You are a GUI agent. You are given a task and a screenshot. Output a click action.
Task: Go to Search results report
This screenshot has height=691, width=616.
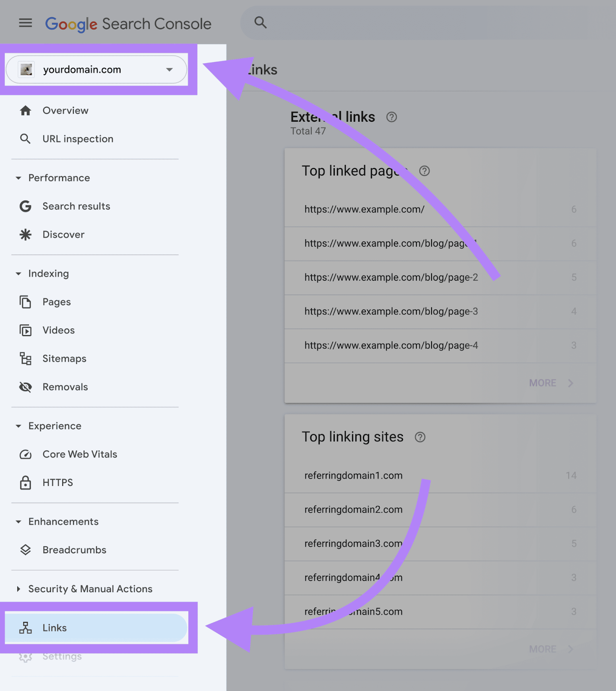point(76,206)
